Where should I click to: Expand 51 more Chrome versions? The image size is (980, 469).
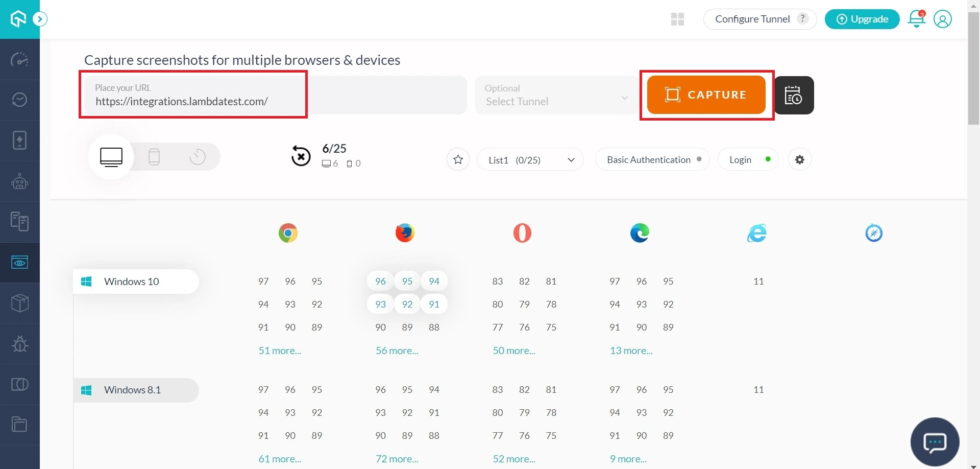pyautogui.click(x=280, y=350)
